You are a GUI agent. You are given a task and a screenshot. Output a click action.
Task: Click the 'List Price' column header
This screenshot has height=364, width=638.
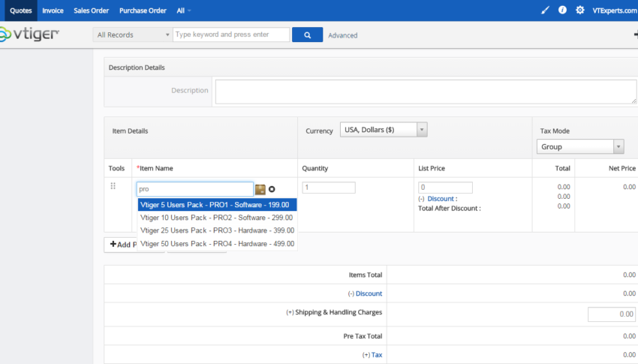click(x=432, y=168)
